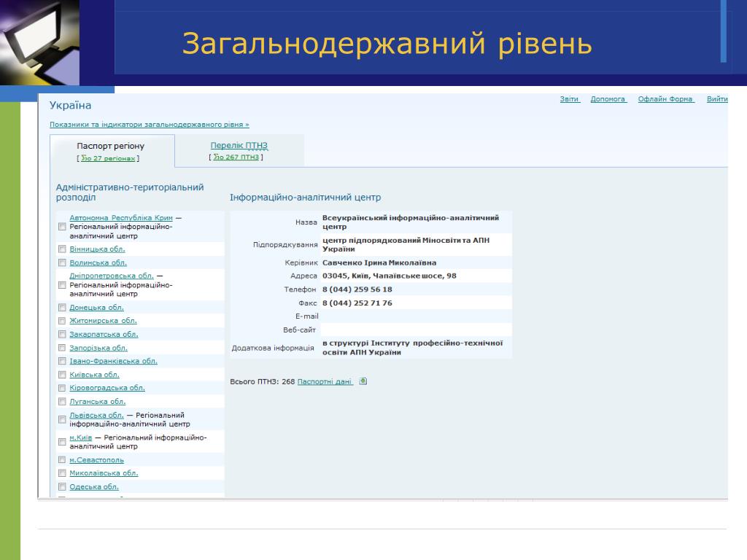
Task: Click the 'Всеукраїнський інформаційно-аналітичний центр' name value
Action: 411,222
